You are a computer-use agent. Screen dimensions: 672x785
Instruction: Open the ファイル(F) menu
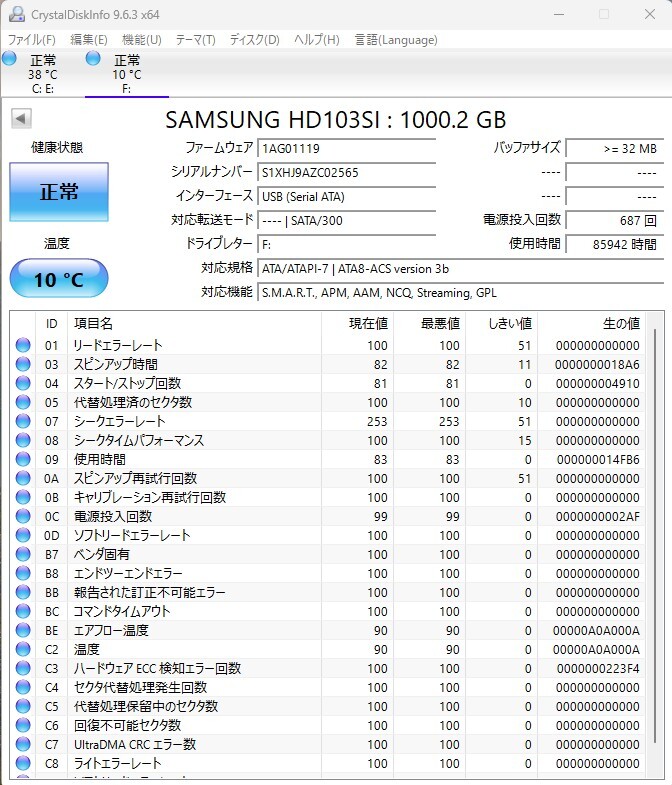point(32,40)
